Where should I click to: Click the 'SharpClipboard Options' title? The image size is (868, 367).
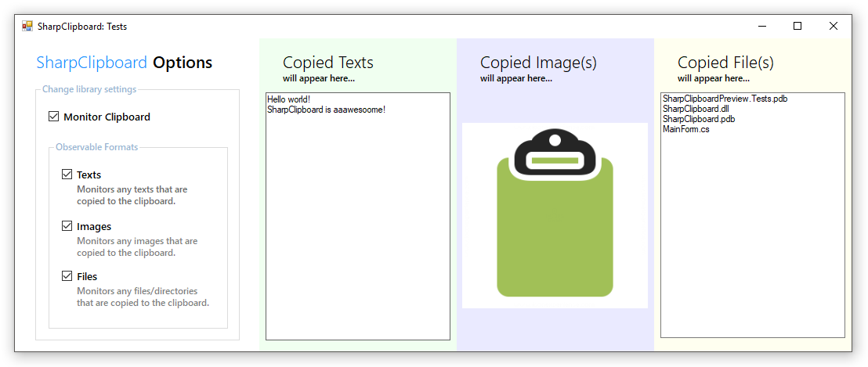pyautogui.click(x=124, y=63)
